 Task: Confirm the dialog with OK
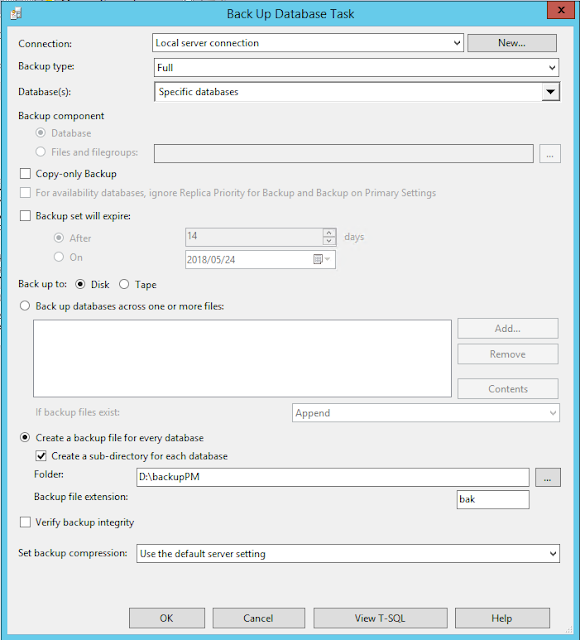tap(167, 618)
